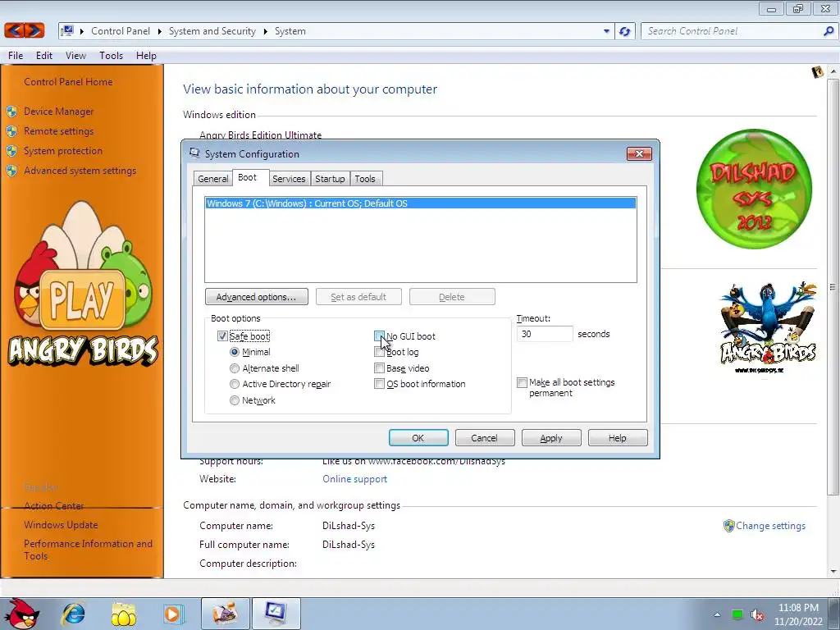Show hidden tray icons arrow
Viewport: 840px width, 630px height.
coord(717,614)
